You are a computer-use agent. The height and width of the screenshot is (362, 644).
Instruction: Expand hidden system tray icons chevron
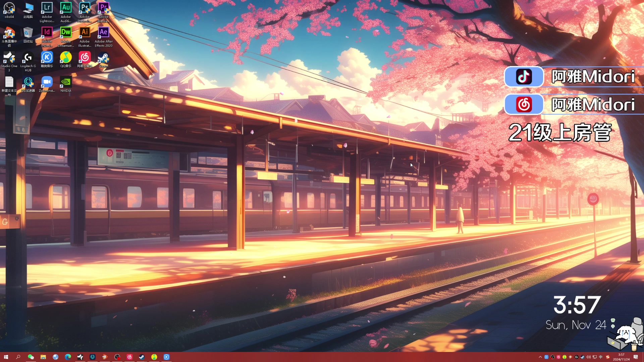(540, 357)
